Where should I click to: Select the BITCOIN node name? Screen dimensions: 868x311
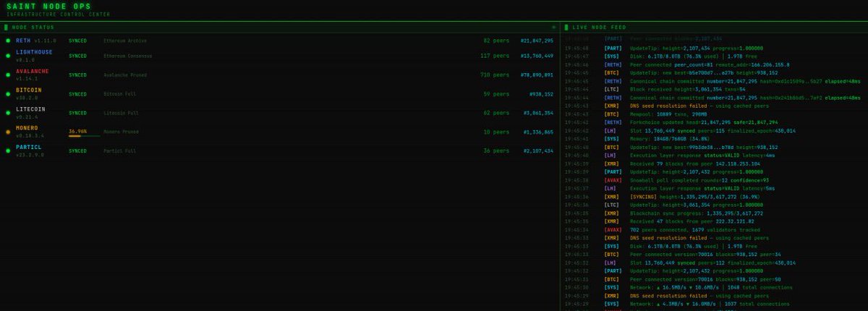[29, 90]
